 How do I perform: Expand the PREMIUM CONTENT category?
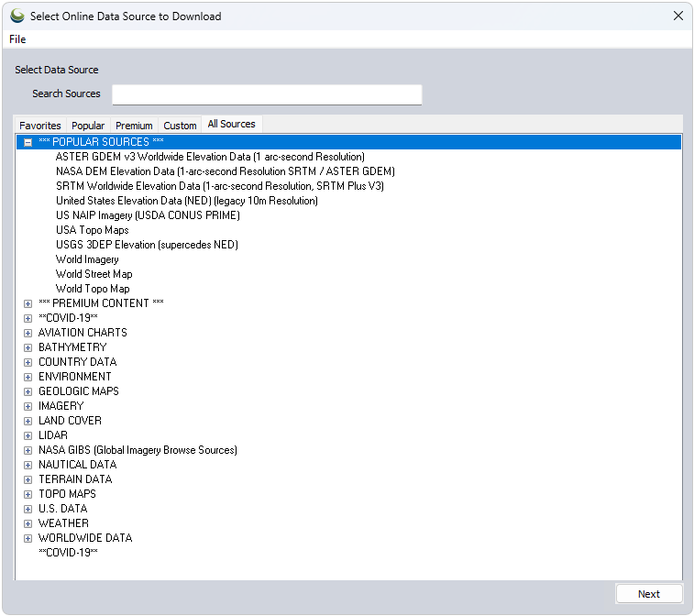[x=28, y=303]
